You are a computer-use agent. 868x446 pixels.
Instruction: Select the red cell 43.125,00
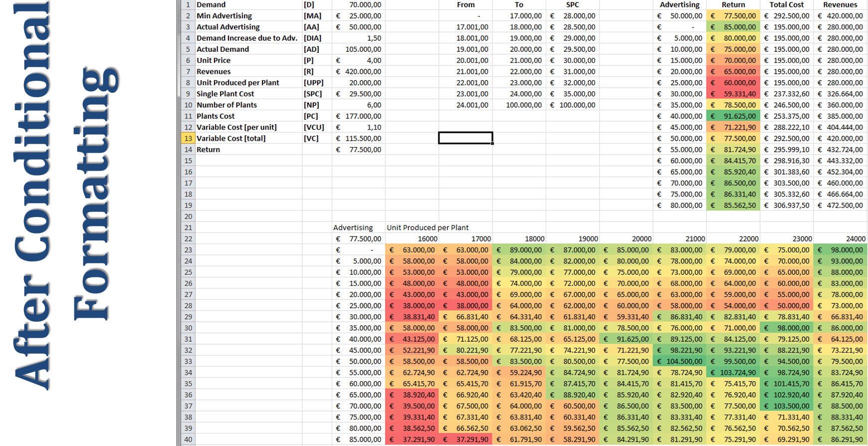pos(412,339)
